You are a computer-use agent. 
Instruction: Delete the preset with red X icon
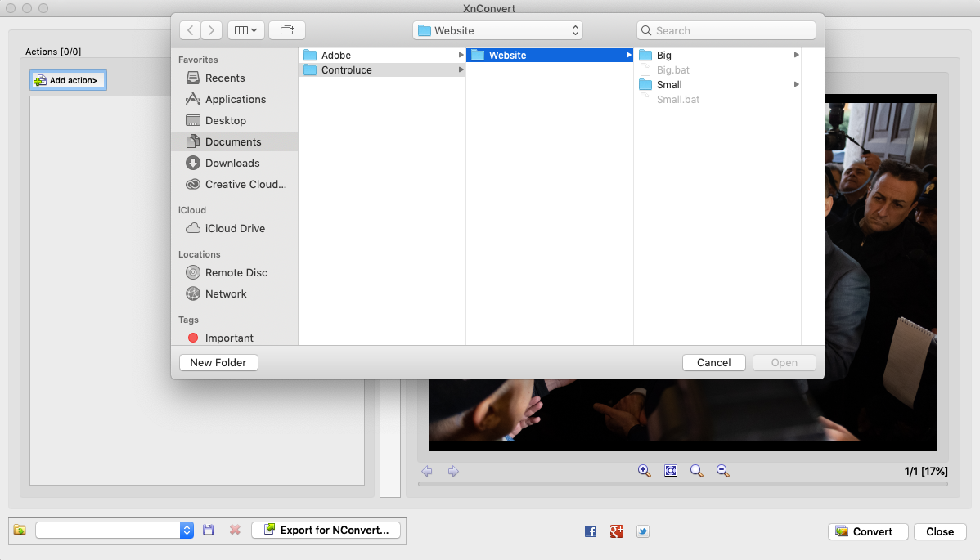coord(235,530)
